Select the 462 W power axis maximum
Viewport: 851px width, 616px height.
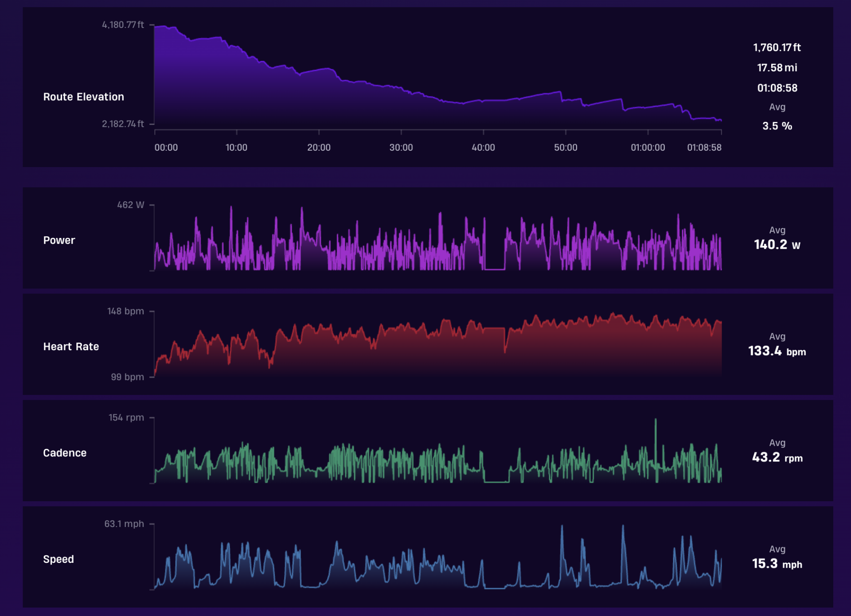[x=130, y=205]
